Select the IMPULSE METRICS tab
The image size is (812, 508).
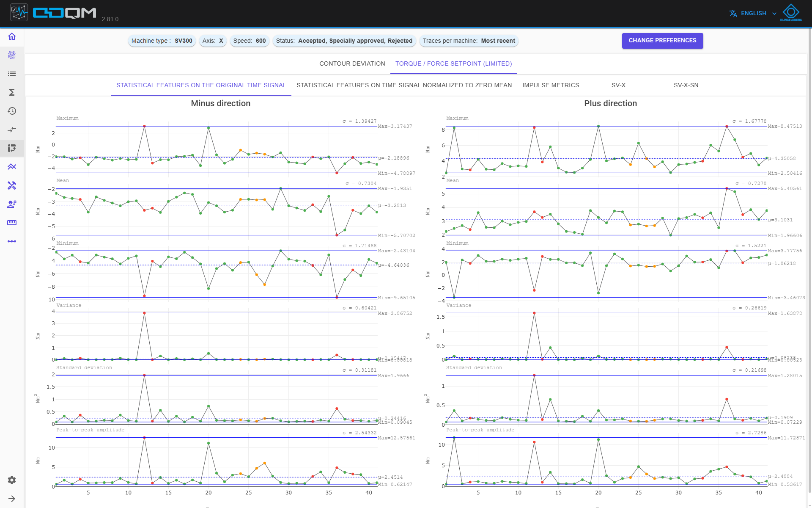coord(551,85)
